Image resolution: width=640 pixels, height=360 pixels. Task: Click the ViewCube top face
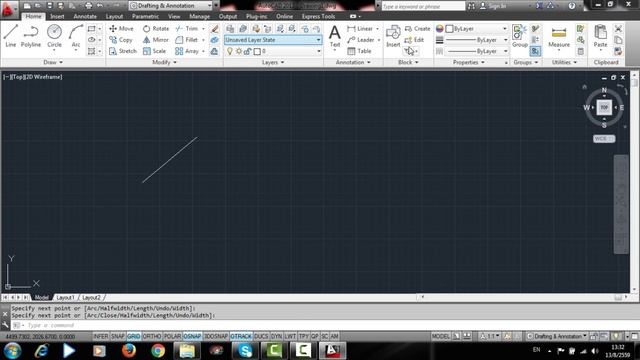click(604, 107)
